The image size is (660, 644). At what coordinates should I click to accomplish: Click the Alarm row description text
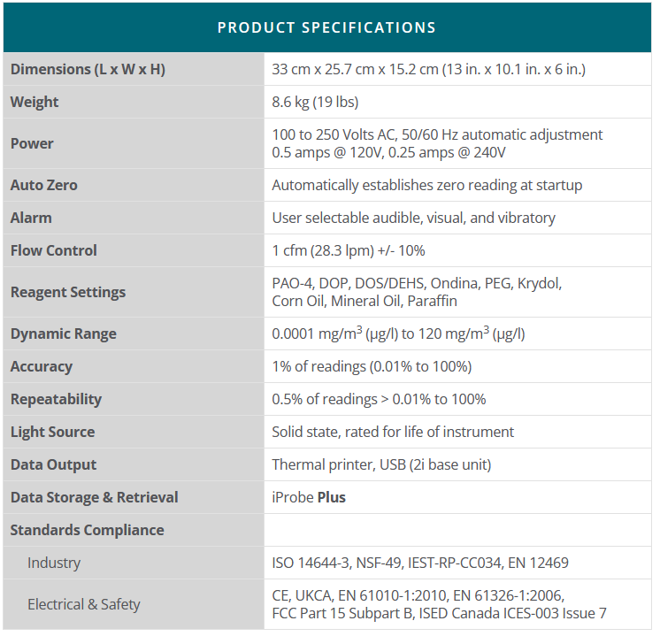click(x=413, y=218)
